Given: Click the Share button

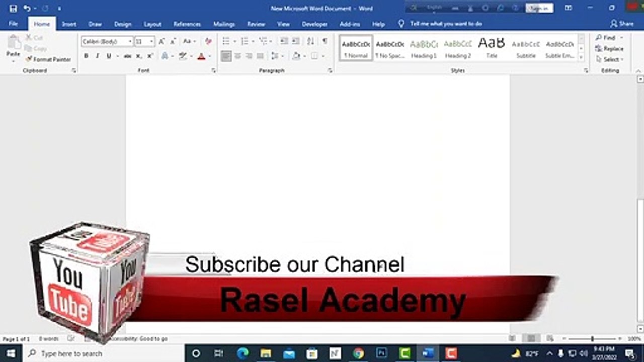Looking at the screenshot, I should click(x=622, y=24).
